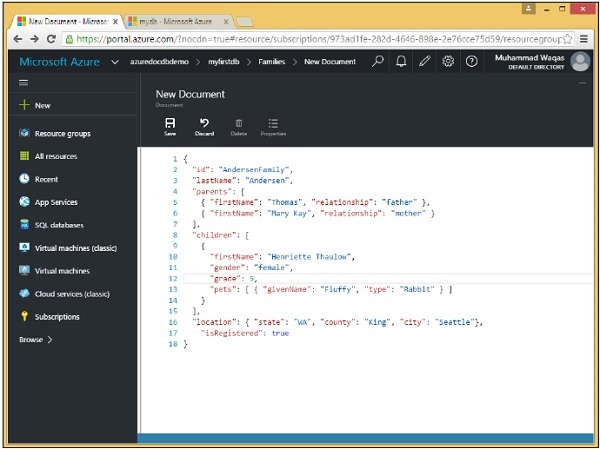Open the document Properties icon

[x=273, y=125]
